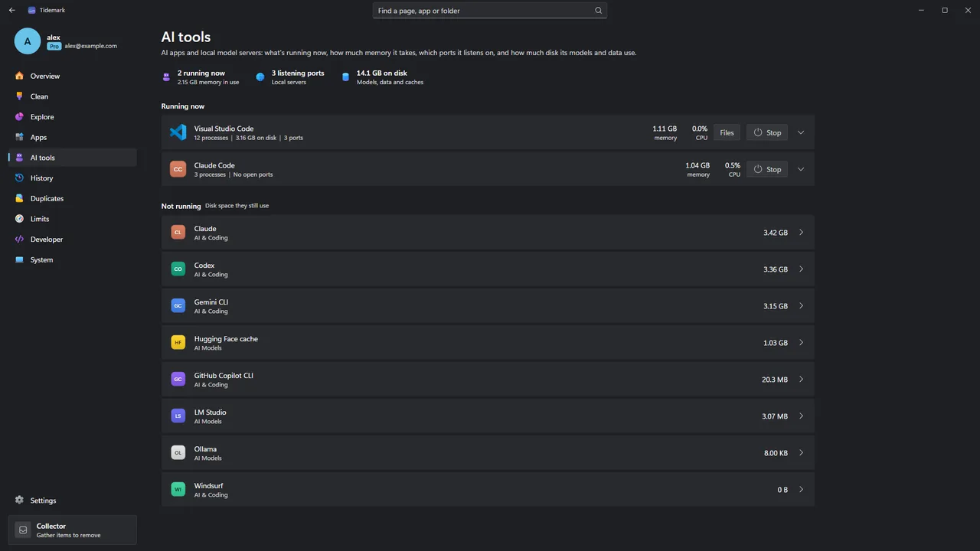Open the Collector panel
Viewport: 980px width, 551px height.
[73, 530]
